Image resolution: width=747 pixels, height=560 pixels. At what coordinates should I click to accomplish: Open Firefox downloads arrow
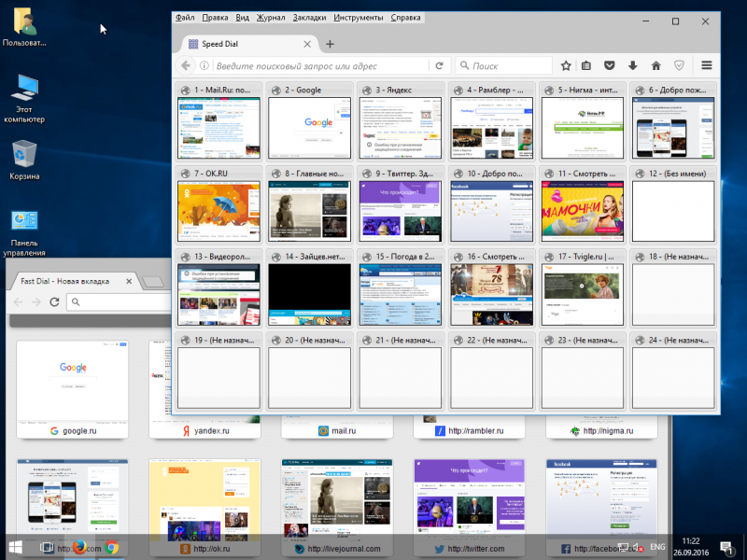point(633,65)
